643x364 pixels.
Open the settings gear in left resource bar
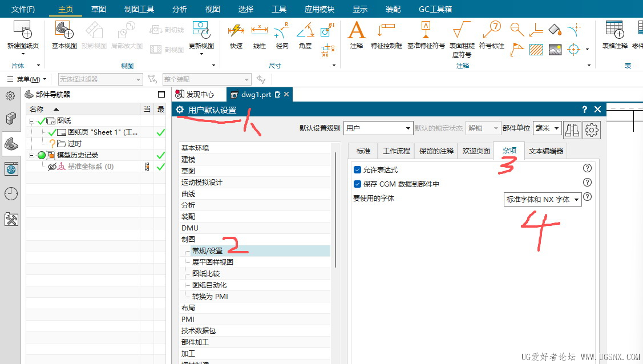tap(10, 96)
